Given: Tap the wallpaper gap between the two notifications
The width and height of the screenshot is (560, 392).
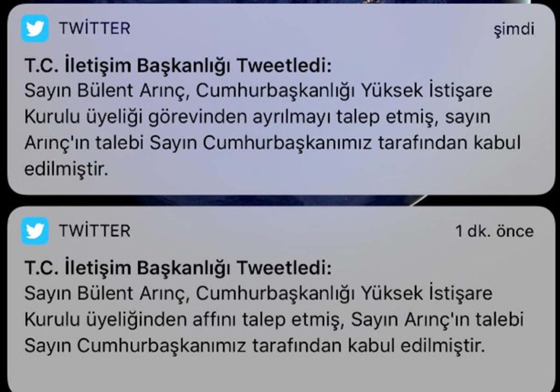Looking at the screenshot, I should (282, 200).
